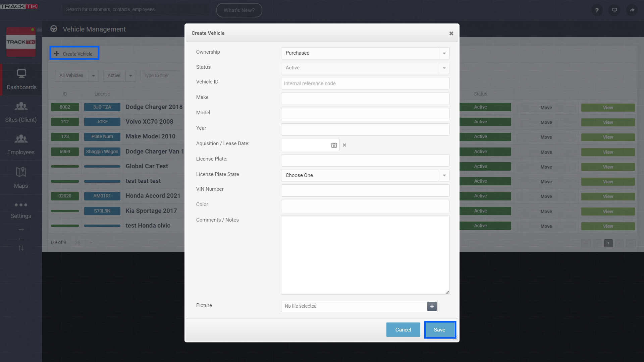Viewport: 644px width, 362px height.
Task: Close the Create Vehicle dialog
Action: pos(451,34)
